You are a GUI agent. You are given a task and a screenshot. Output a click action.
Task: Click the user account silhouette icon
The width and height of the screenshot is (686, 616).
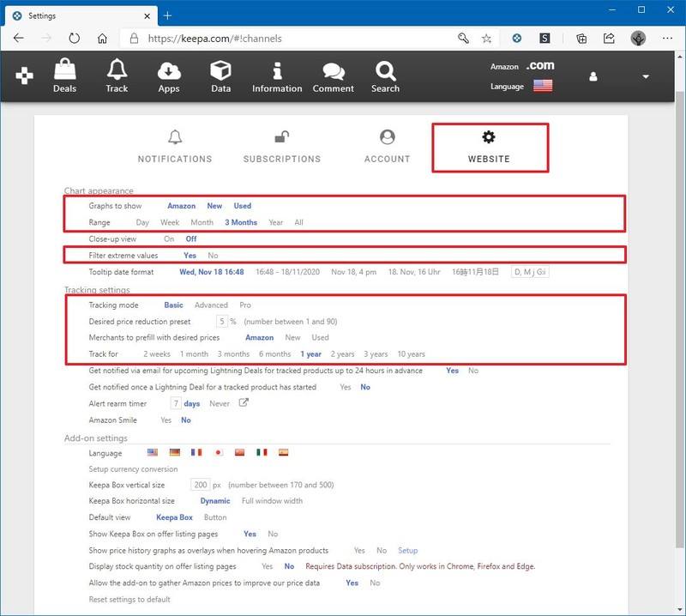pyautogui.click(x=593, y=76)
